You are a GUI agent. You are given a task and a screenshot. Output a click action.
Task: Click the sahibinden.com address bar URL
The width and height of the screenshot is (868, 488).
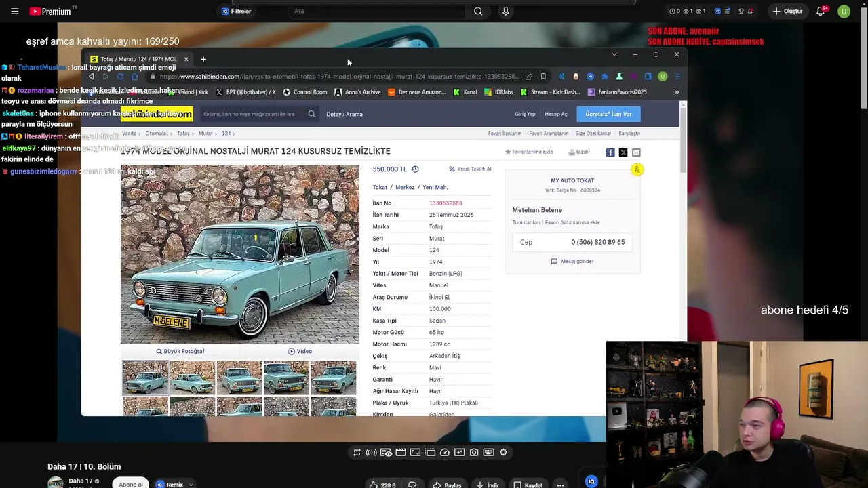click(x=339, y=77)
